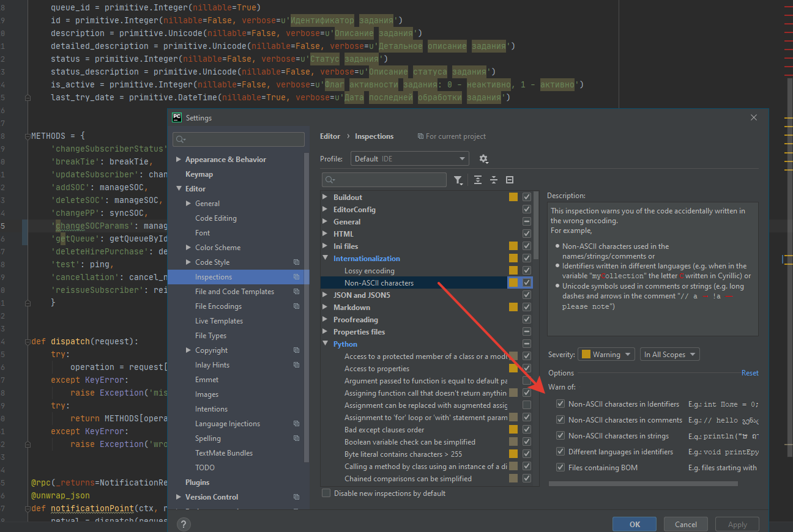Click fold marker beside METHODS line
The image size is (793, 532).
pos(27,136)
